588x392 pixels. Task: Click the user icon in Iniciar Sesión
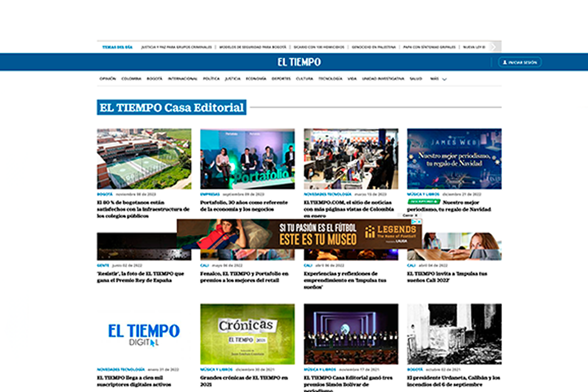[505, 62]
